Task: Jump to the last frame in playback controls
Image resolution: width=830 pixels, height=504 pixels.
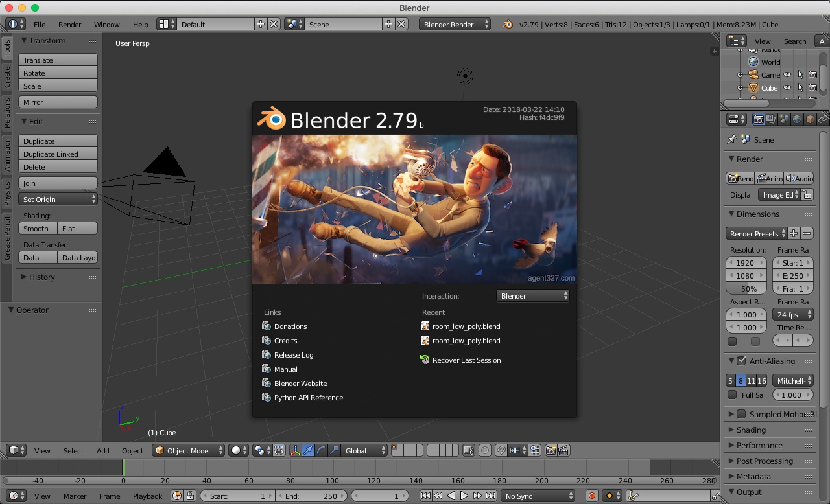Action: coord(490,496)
